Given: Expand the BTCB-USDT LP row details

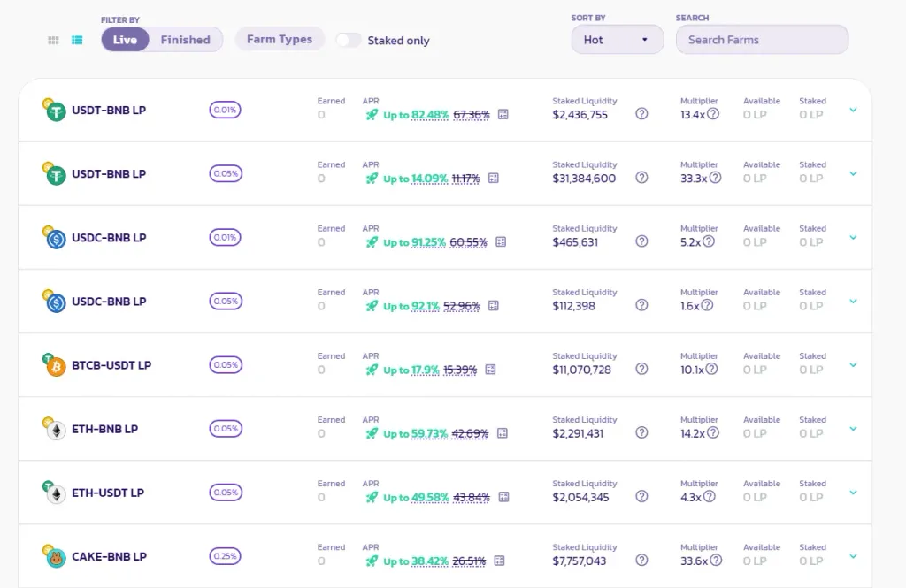Looking at the screenshot, I should click(853, 365).
